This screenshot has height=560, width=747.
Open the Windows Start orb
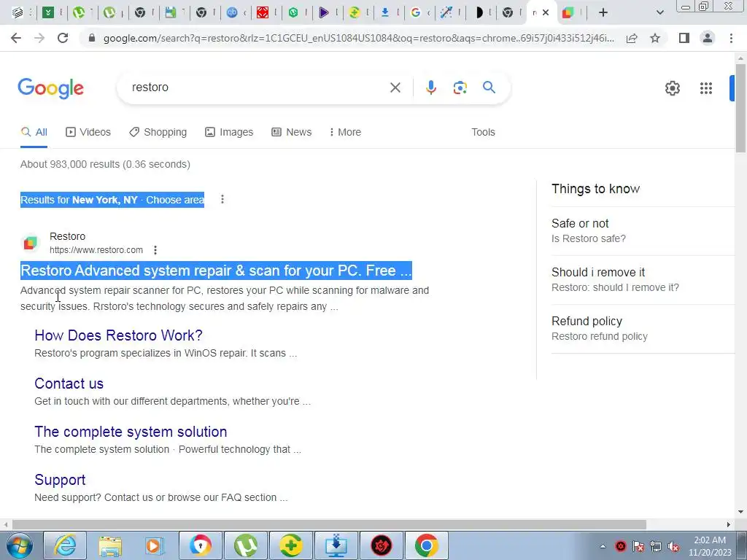coord(20,545)
